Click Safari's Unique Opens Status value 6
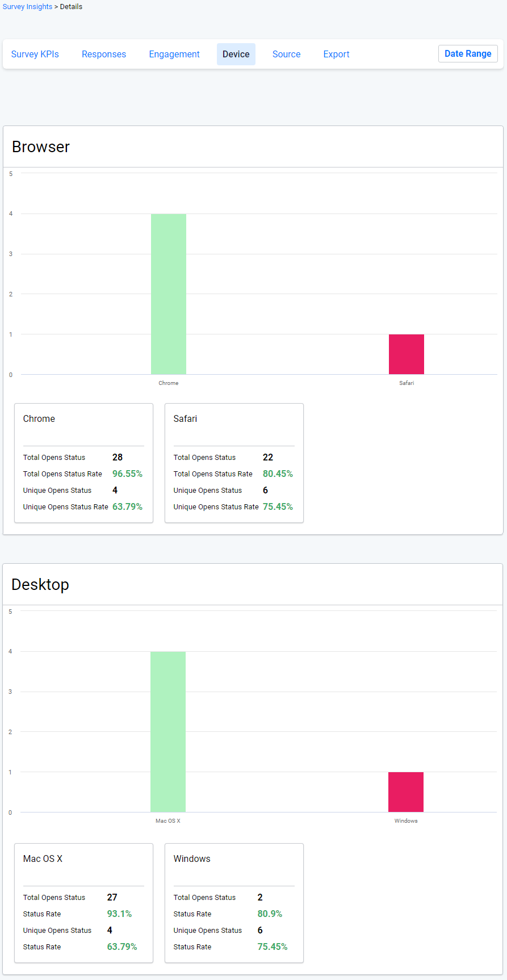 [x=265, y=491]
